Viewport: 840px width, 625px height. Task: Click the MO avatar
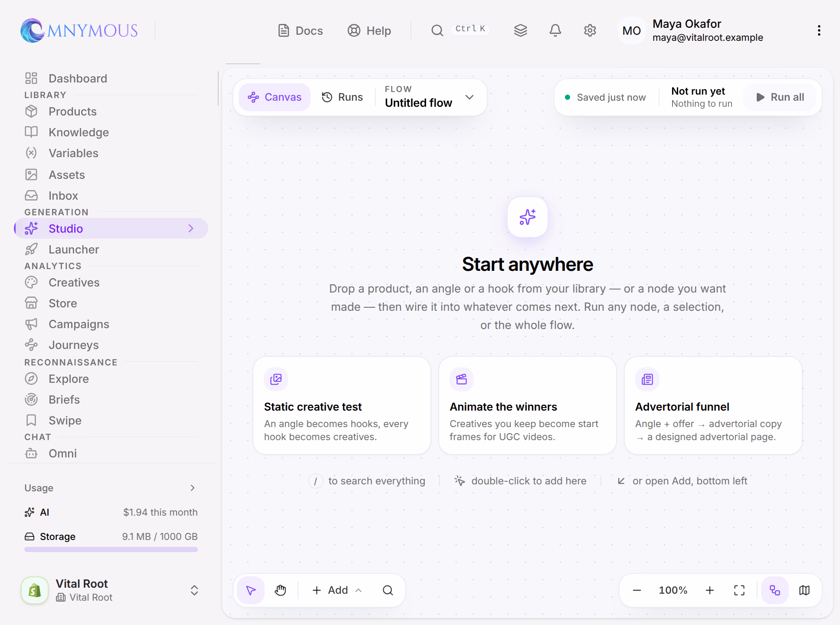(x=632, y=30)
